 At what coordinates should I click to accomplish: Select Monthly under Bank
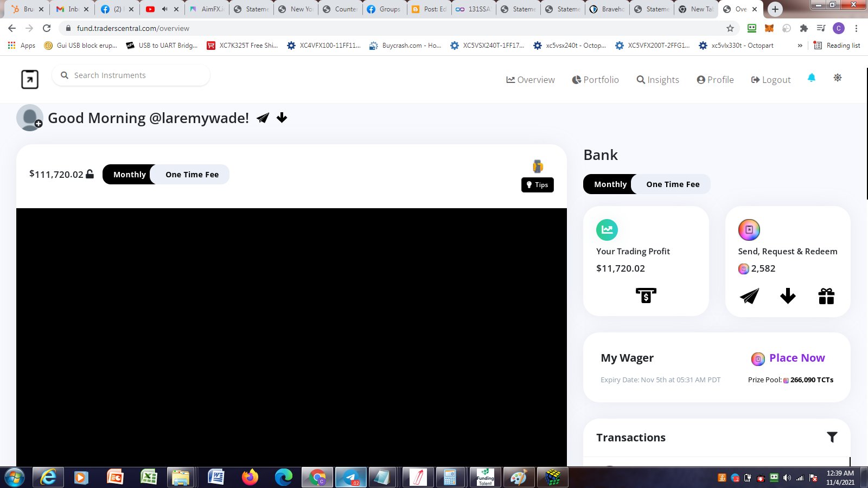point(610,184)
